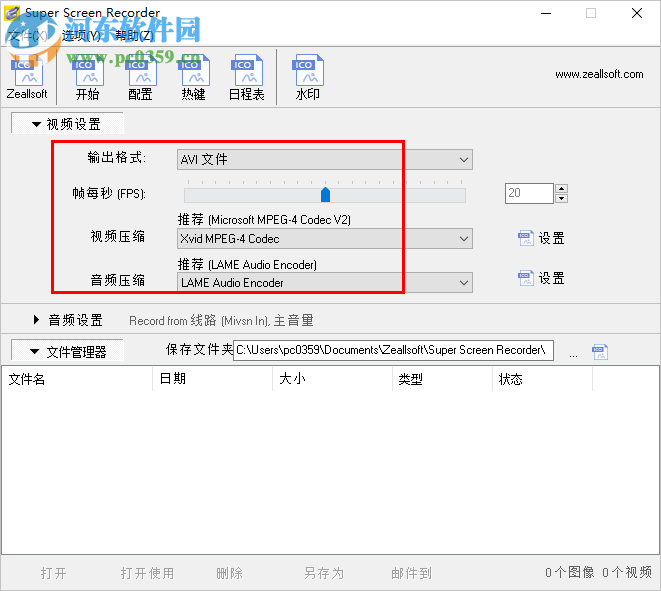Click the 另存为 button
Screen dimensions: 661x591
point(324,573)
